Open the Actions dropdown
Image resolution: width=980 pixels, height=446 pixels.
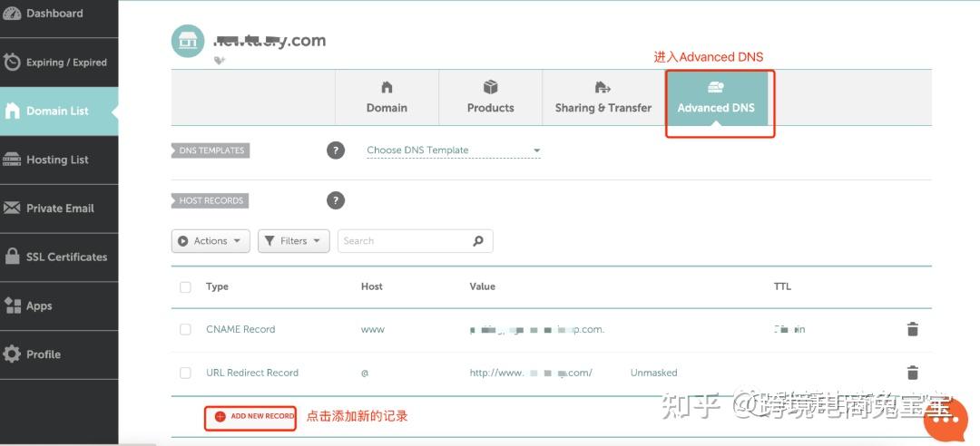click(x=210, y=241)
